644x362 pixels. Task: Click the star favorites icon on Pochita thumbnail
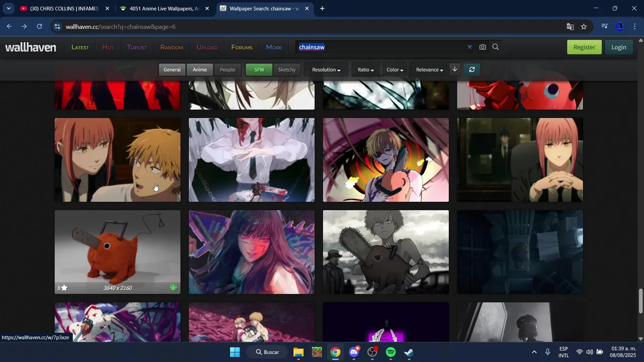click(64, 288)
